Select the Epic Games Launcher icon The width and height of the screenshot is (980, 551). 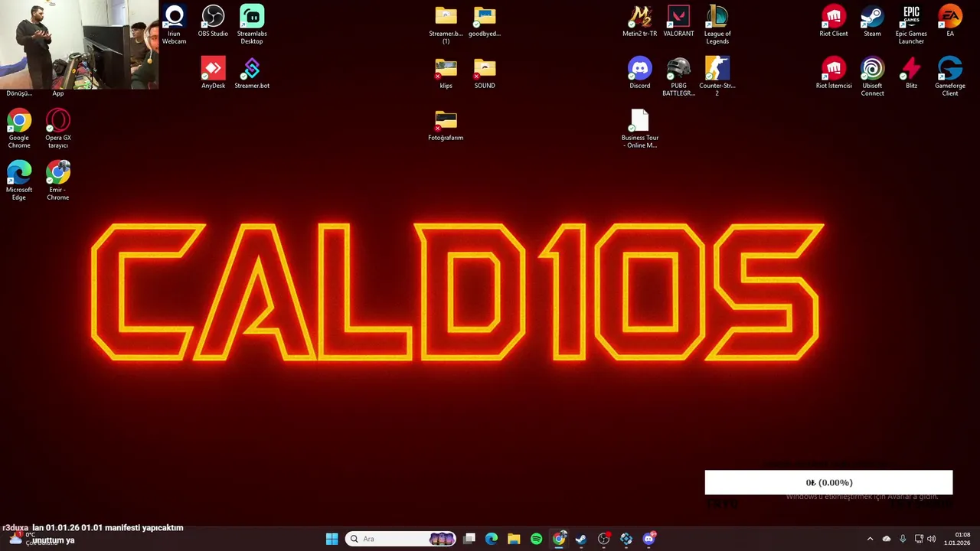pos(911,25)
